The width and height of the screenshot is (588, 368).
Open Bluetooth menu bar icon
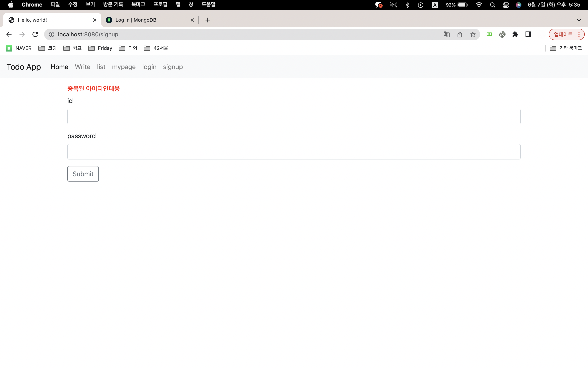click(x=408, y=5)
